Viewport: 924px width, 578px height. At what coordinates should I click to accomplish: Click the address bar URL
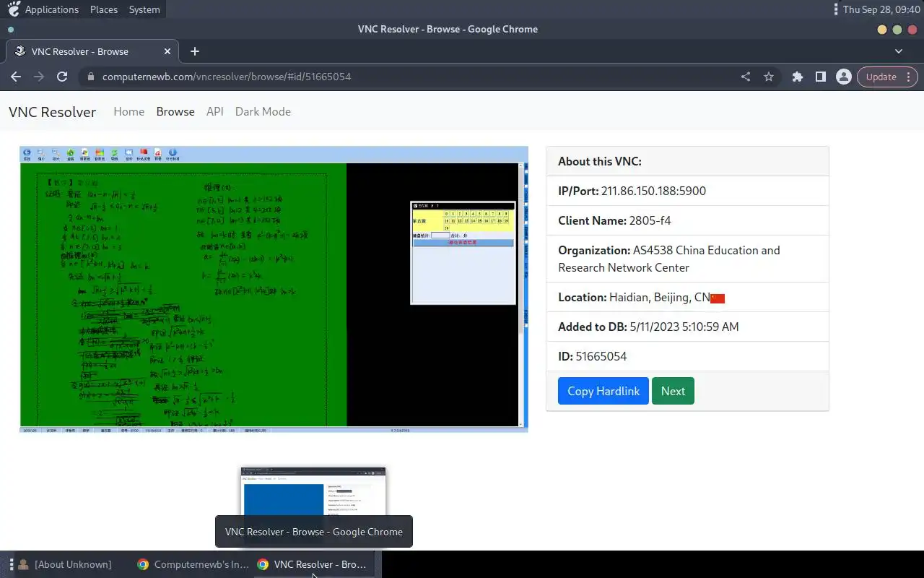227,77
